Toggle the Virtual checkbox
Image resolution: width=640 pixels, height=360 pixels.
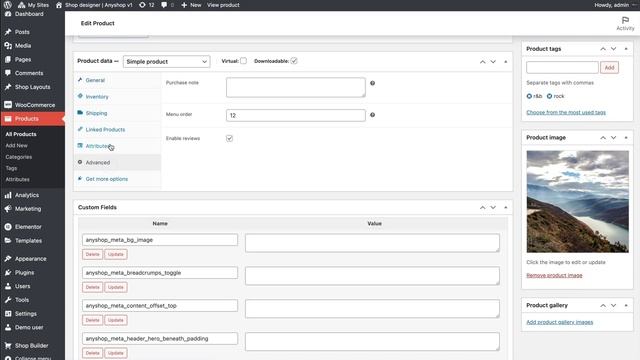243,61
